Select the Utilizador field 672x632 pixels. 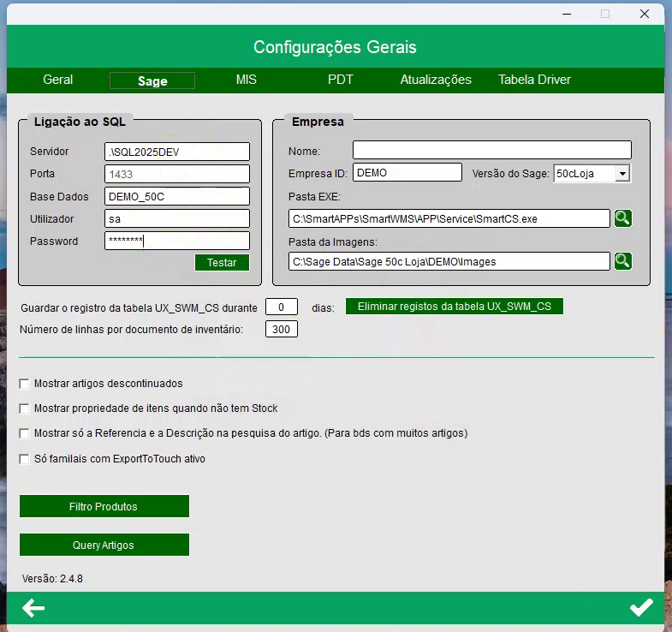(177, 218)
